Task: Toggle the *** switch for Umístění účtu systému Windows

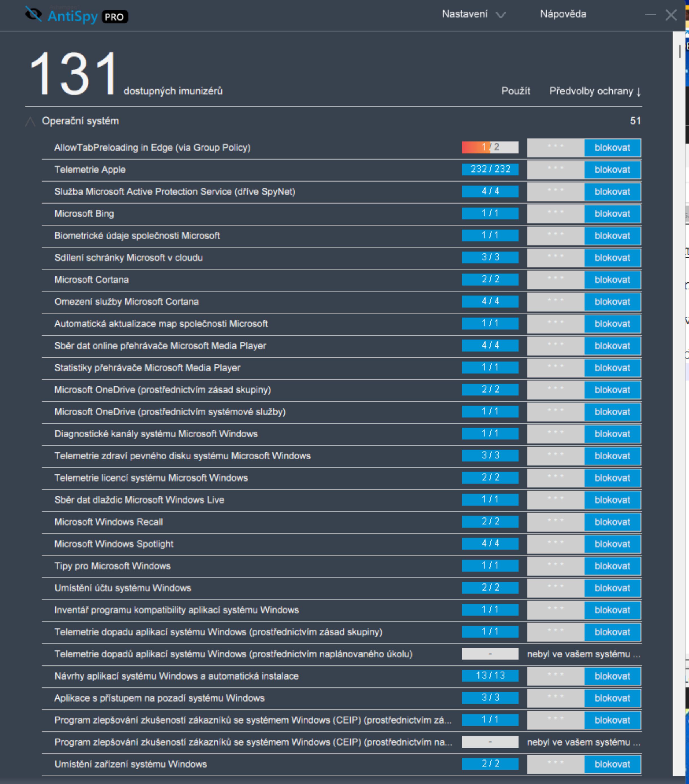Action: (x=555, y=588)
